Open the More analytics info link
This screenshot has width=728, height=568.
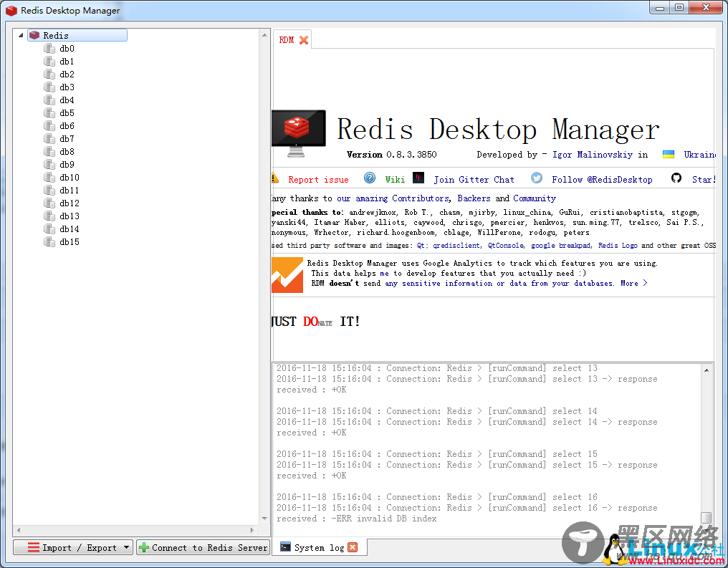(x=633, y=283)
